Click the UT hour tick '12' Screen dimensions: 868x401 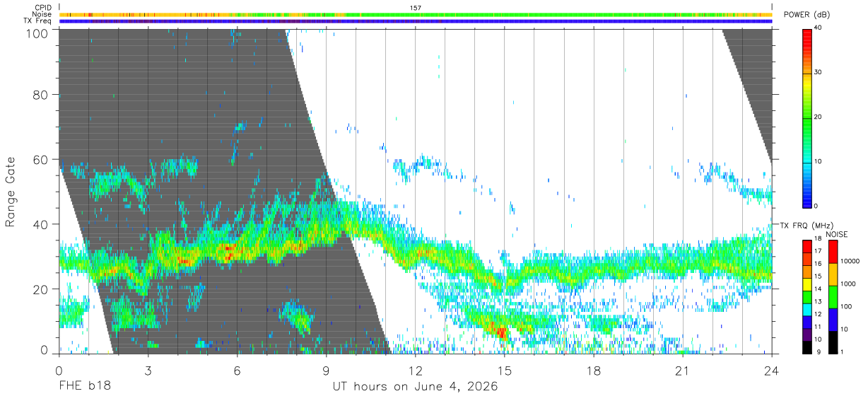point(416,371)
